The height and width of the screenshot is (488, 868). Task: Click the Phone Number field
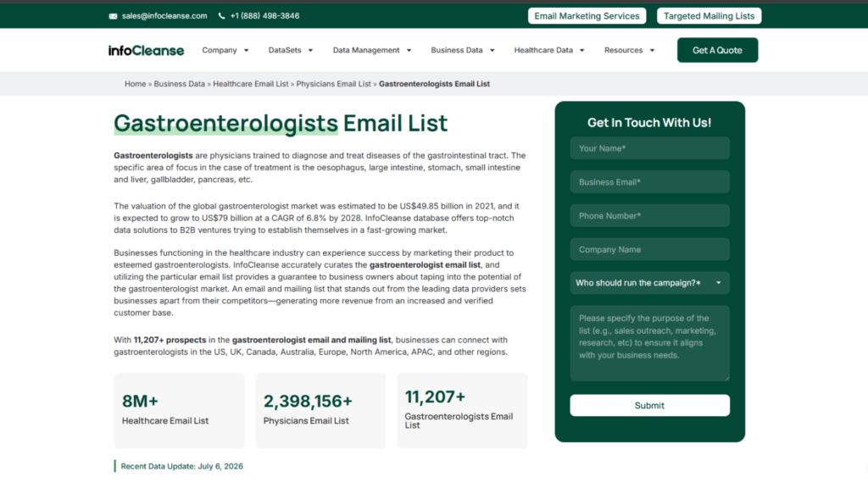(650, 216)
